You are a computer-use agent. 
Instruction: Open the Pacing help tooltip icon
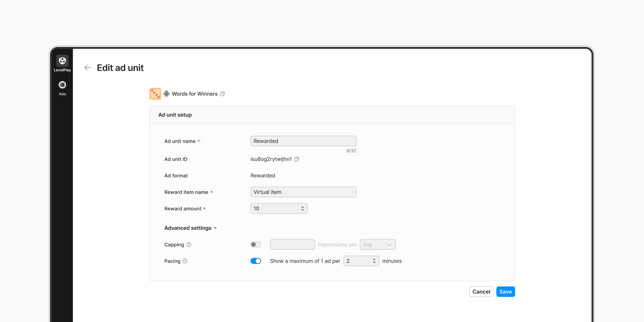tap(184, 261)
